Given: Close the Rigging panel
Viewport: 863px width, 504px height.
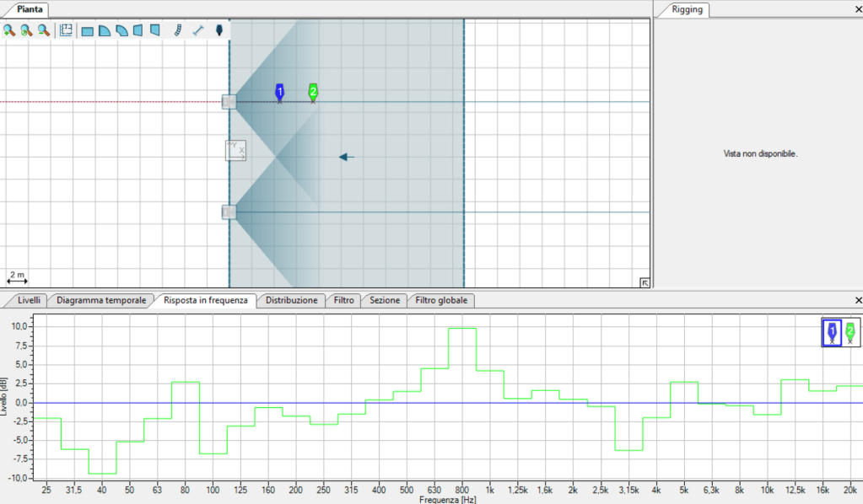Looking at the screenshot, I should tap(858, 10).
